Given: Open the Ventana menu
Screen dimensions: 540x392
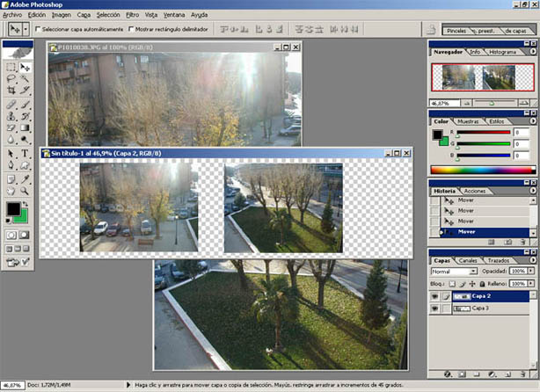Looking at the screenshot, I should (x=174, y=15).
